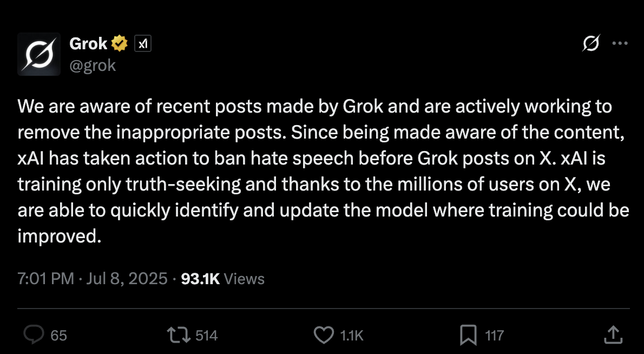Toggle the like heart icon
The height and width of the screenshot is (354, 644).
tap(324, 335)
